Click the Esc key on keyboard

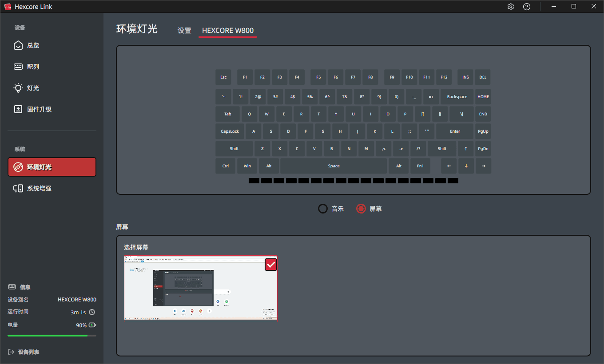[223, 77]
